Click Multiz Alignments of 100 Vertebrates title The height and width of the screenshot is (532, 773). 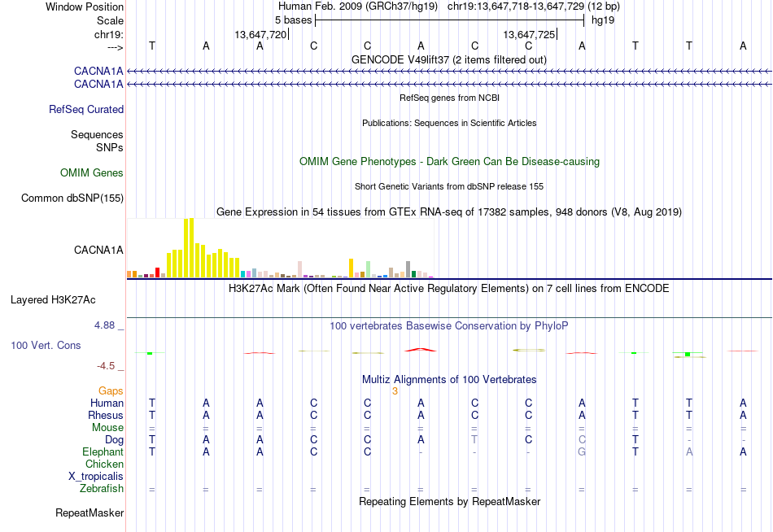449,380
